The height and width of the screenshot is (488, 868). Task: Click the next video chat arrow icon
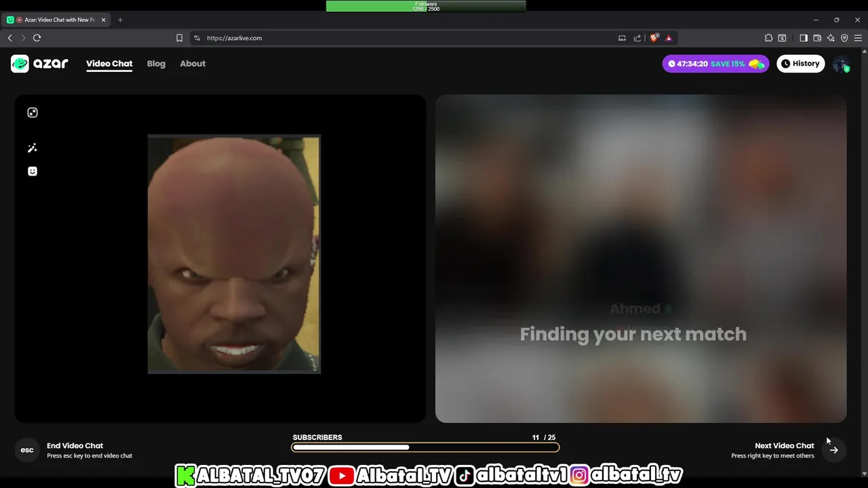pos(834,450)
